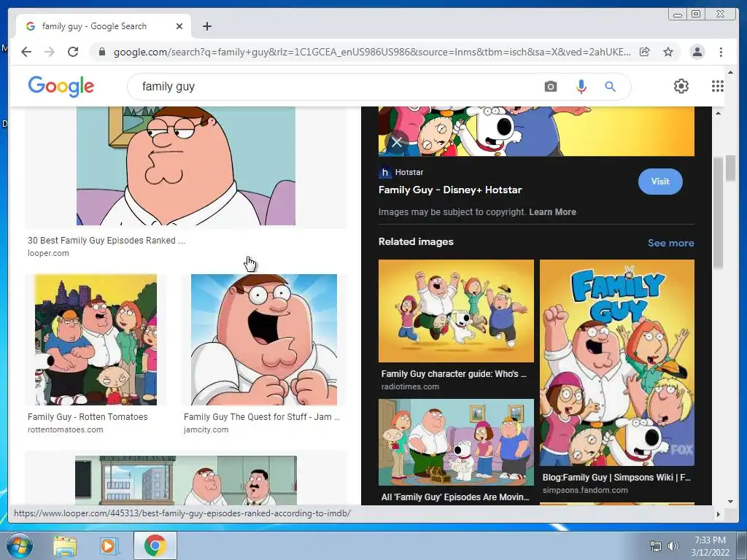The width and height of the screenshot is (747, 560).
Task: Open a new tab with the plus button
Action: pyautogui.click(x=206, y=26)
